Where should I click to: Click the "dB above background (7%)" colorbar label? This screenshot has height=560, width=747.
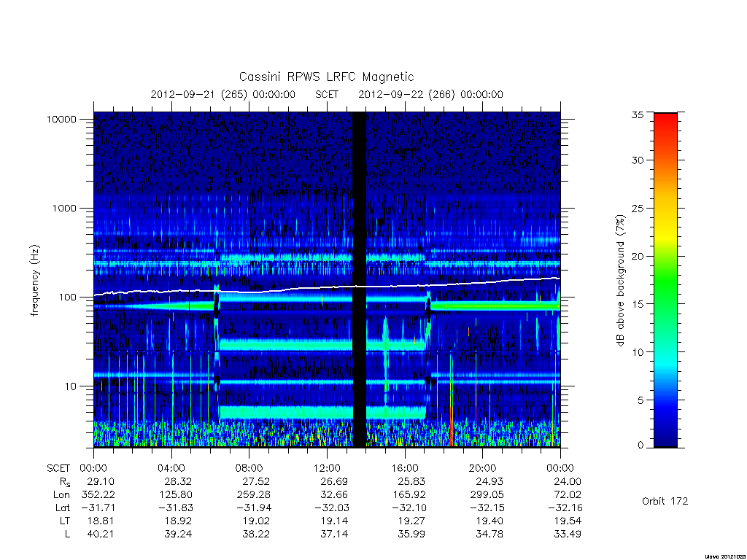620,281
